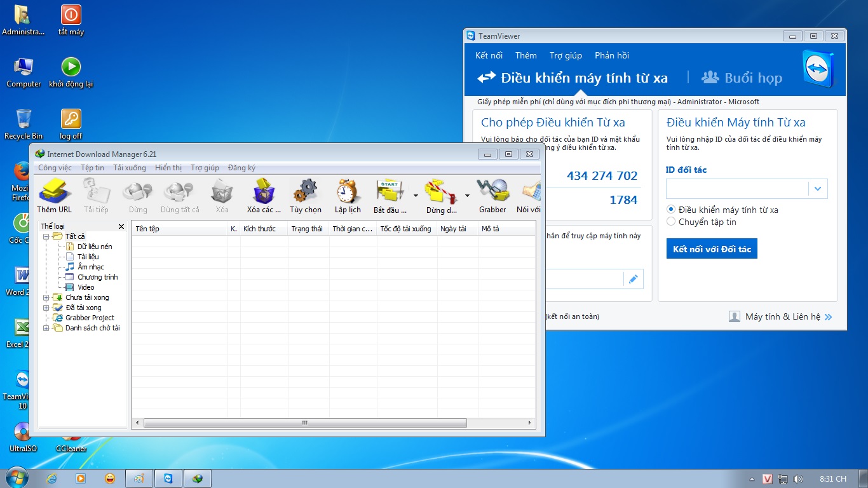The width and height of the screenshot is (868, 488).
Task: Click the clock showing 8:31 CH
Action: click(x=833, y=479)
